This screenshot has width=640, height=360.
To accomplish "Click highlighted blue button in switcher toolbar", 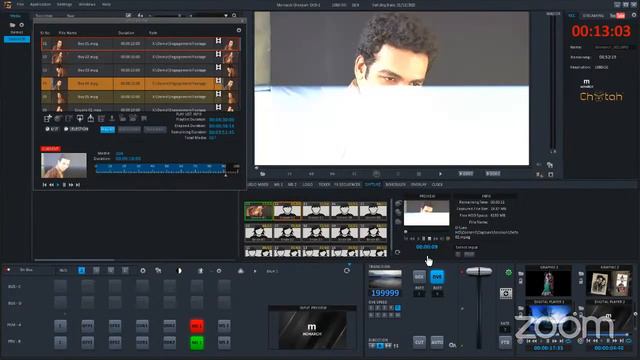I will tap(82, 271).
